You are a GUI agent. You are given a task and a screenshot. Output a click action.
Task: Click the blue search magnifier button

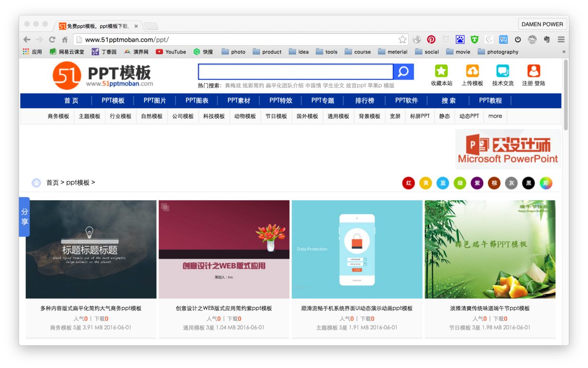coord(404,72)
